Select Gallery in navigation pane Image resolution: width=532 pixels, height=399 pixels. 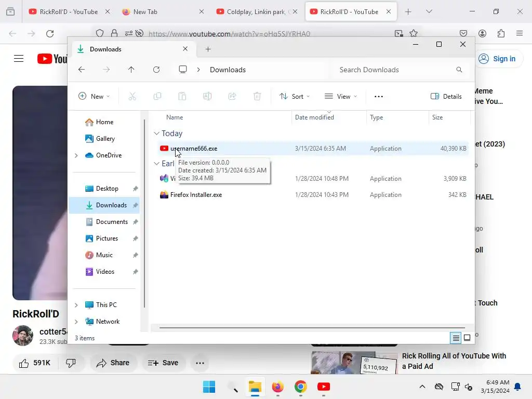pyautogui.click(x=105, y=139)
